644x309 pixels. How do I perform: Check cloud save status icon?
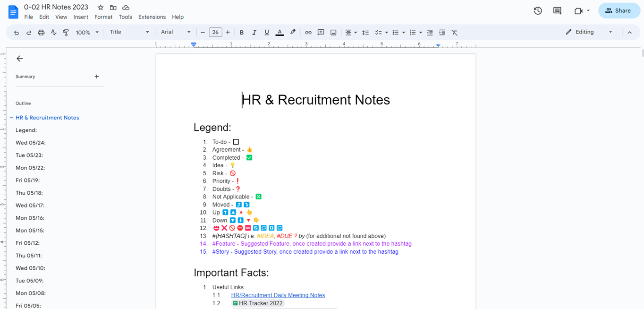(126, 8)
